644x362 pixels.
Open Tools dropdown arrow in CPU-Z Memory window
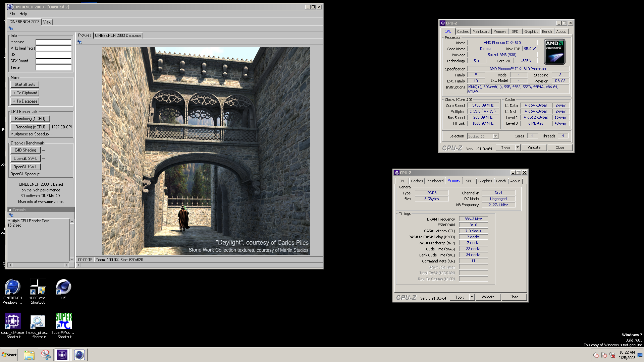click(x=472, y=297)
